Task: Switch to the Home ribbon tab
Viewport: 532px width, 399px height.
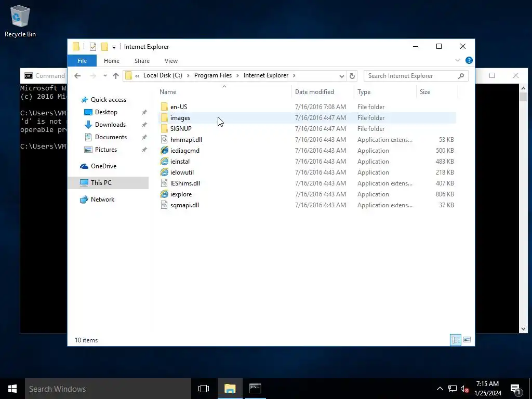Action: tap(112, 61)
